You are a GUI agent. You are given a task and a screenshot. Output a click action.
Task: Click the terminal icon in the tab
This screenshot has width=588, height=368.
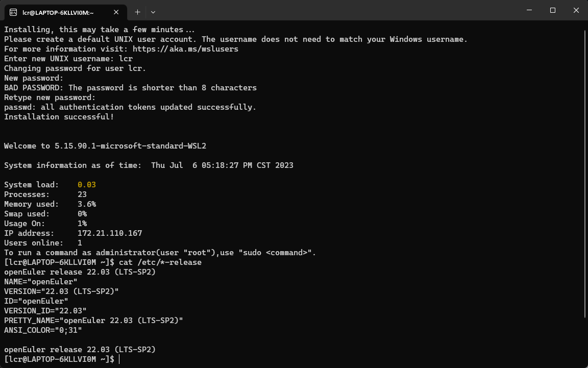(13, 11)
